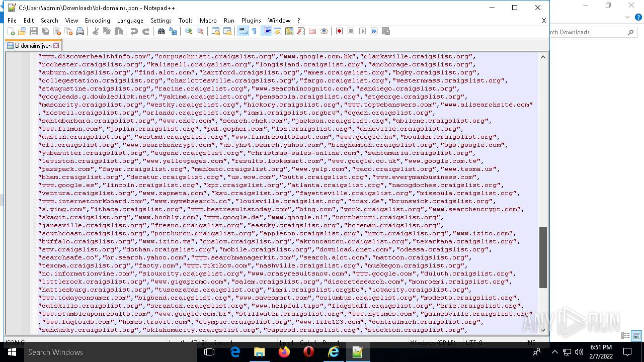Close the bl-domains.json tab with red X
Screen dimensions: 644x362
click(x=56, y=45)
